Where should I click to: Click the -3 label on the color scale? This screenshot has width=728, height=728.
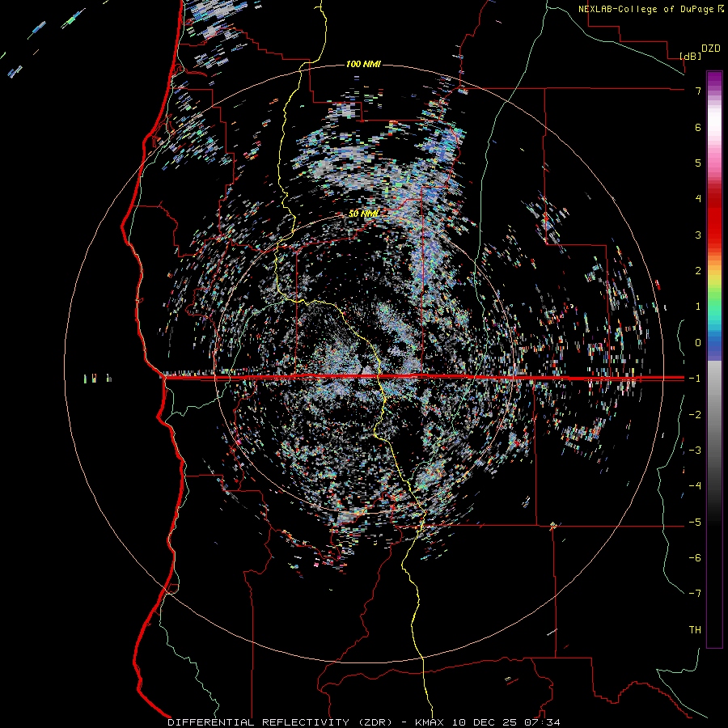pos(695,451)
